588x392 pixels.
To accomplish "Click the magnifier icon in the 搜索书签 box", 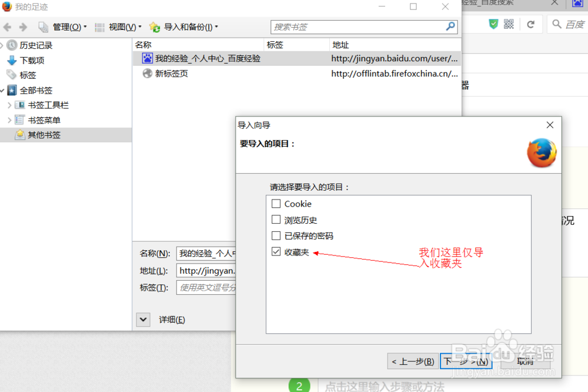I will 450,26.
